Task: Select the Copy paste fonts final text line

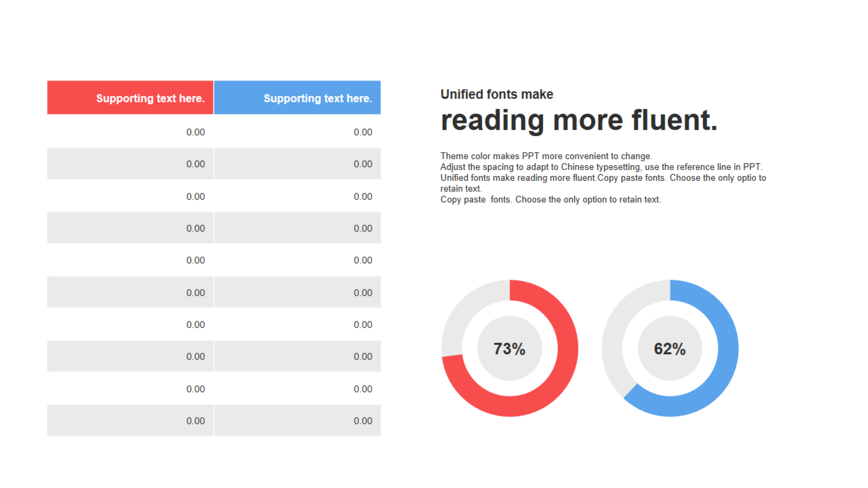Action: (551, 199)
